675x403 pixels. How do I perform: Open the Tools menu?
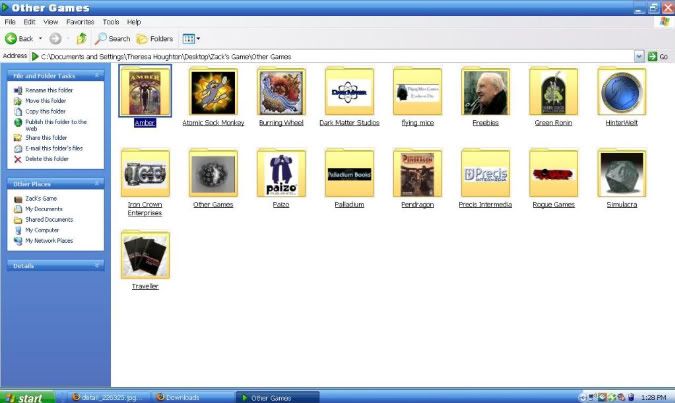[x=111, y=22]
